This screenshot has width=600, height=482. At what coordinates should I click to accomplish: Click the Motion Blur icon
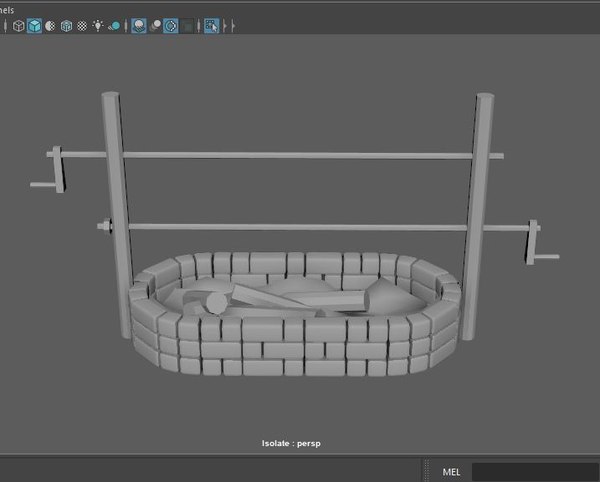pos(155,25)
